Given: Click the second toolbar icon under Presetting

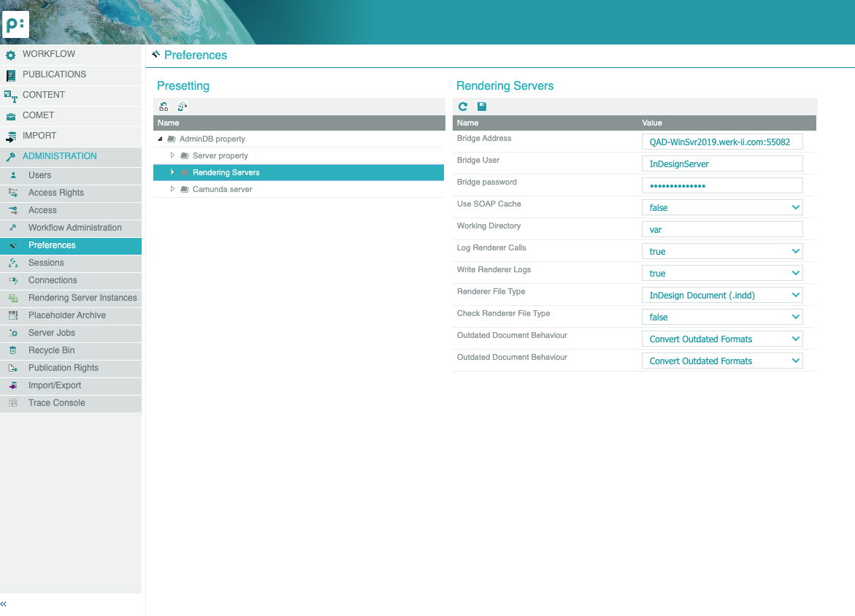Looking at the screenshot, I should 183,107.
